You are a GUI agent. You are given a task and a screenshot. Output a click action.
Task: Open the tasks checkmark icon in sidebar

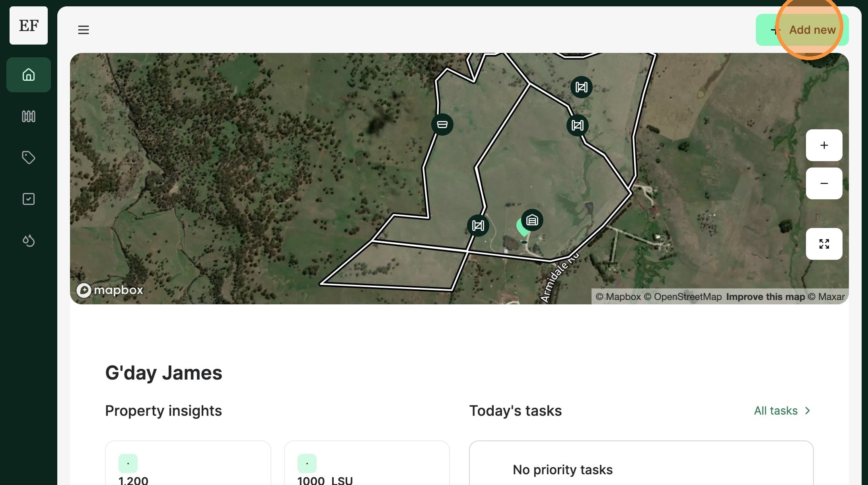point(29,199)
